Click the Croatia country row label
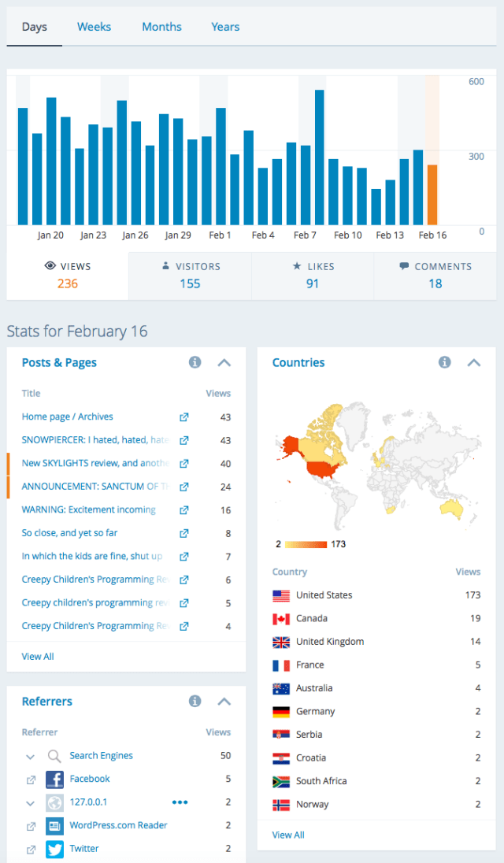 (x=311, y=757)
